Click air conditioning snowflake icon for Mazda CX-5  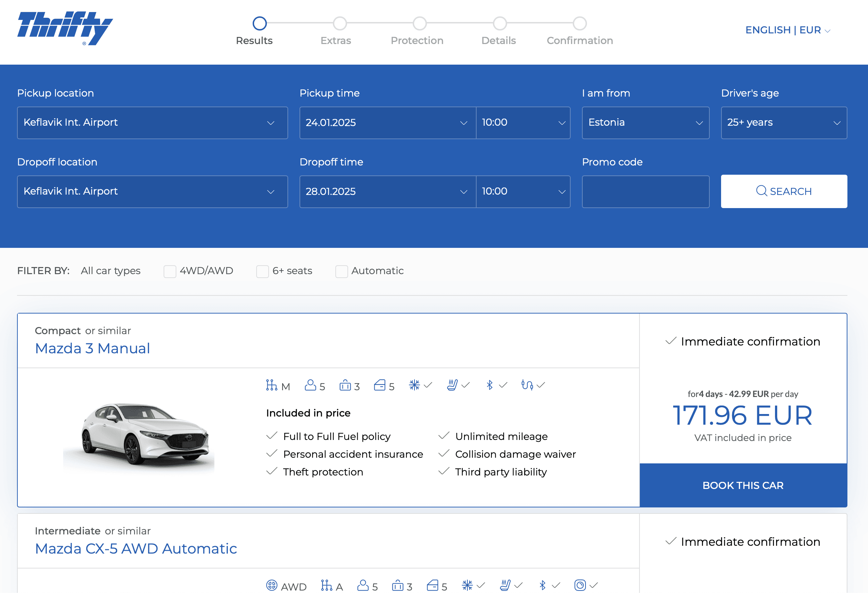tap(467, 585)
